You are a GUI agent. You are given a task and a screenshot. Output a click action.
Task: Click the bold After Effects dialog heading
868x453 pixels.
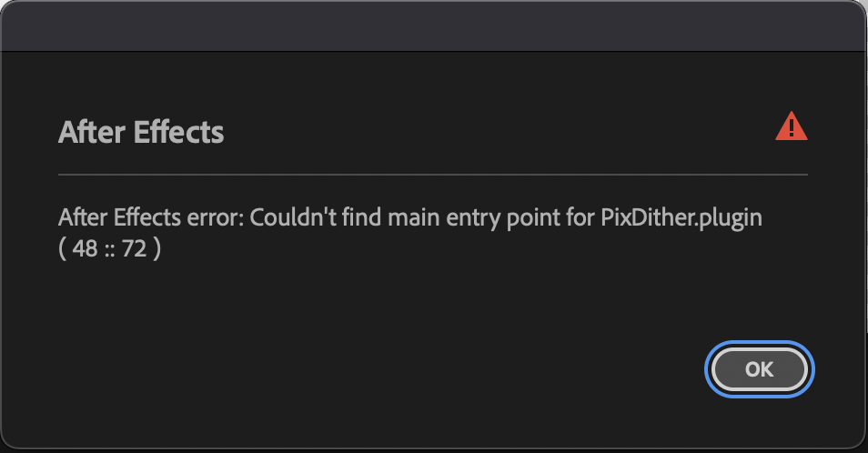pyautogui.click(x=141, y=132)
